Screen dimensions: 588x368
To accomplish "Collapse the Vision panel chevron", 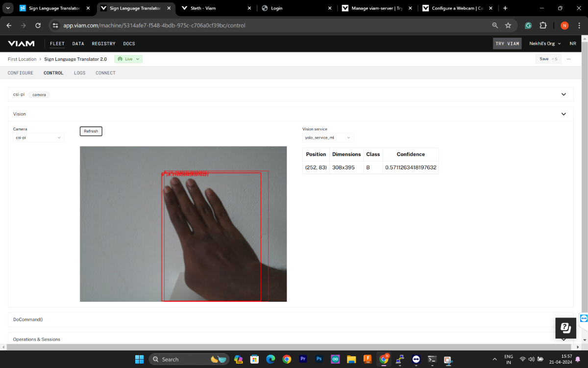I will coord(563,114).
